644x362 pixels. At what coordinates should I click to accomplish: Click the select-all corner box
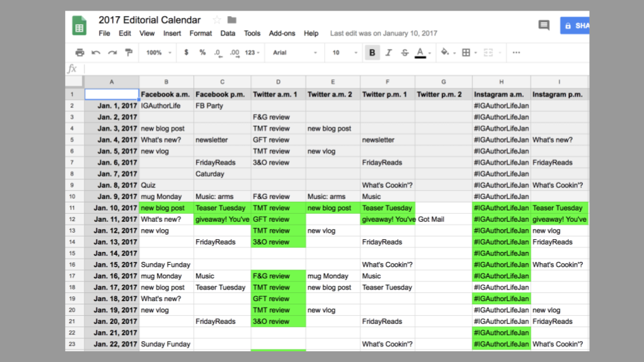74,82
